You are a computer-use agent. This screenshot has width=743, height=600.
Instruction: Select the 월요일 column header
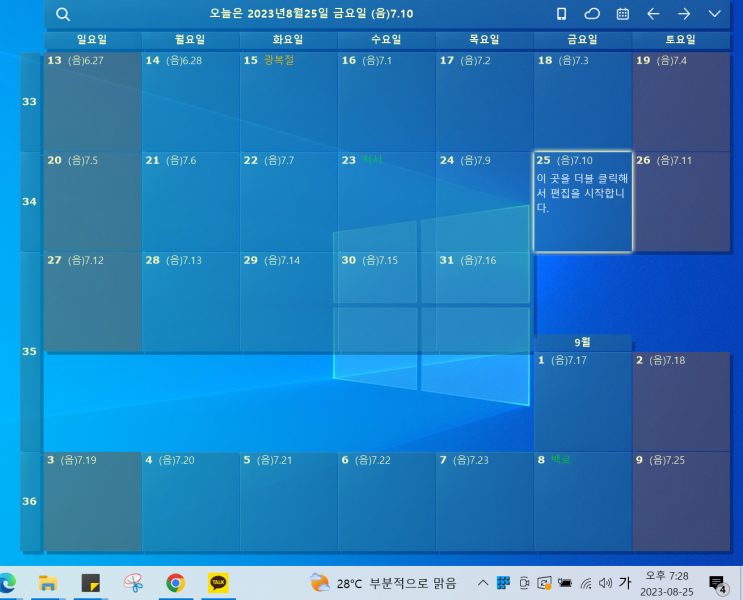tap(190, 40)
